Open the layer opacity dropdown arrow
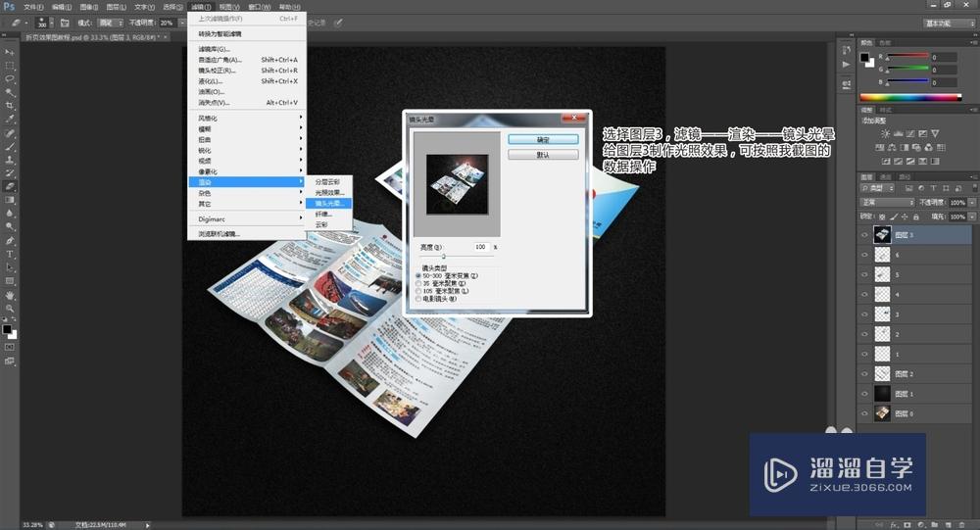Viewport: 980px width, 530px height. tap(972, 203)
